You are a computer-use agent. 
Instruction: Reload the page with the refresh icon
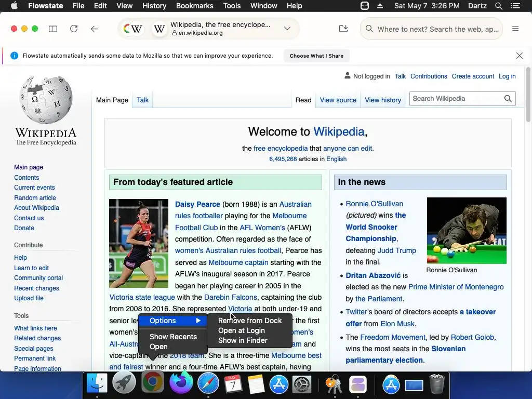(x=74, y=29)
